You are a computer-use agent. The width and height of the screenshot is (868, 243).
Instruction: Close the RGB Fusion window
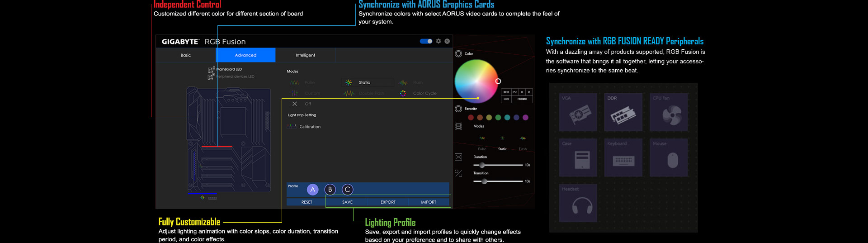(447, 41)
